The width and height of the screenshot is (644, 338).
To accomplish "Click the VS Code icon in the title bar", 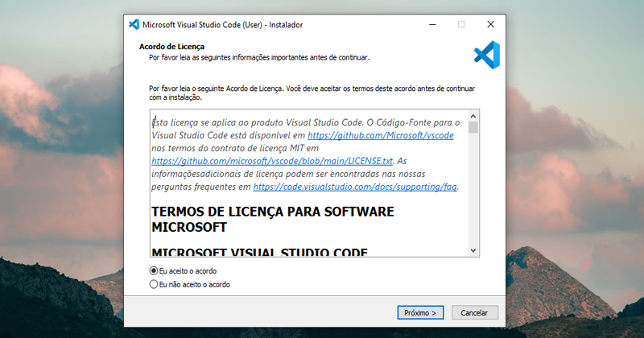I will pos(134,24).
